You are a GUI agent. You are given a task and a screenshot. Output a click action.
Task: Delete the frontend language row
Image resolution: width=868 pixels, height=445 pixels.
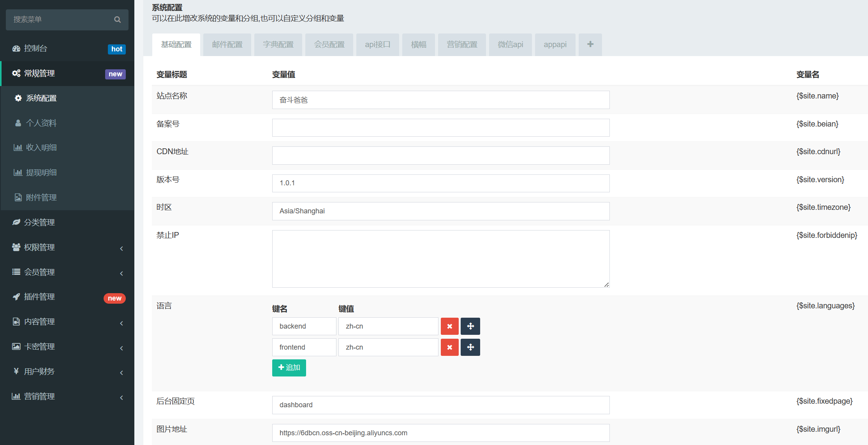449,347
